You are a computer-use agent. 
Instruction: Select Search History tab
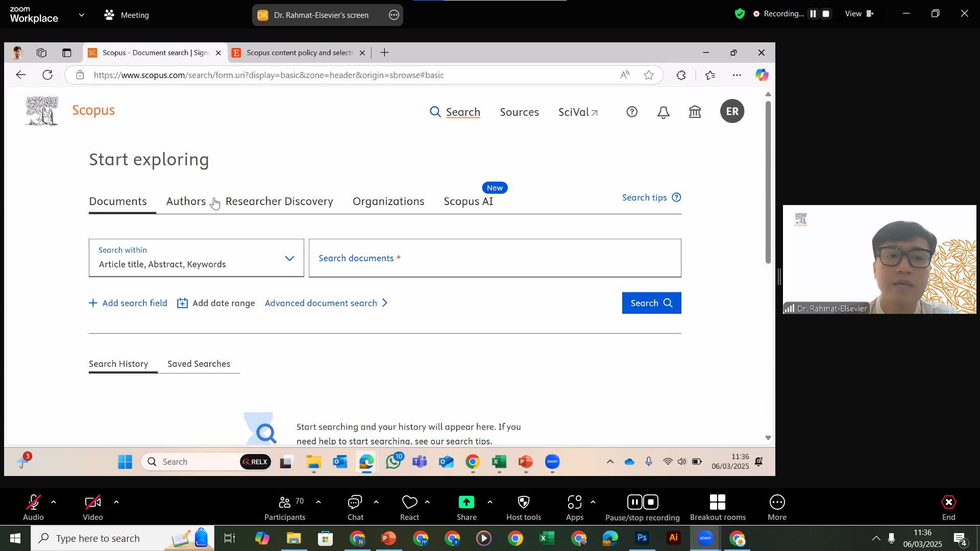pyautogui.click(x=118, y=364)
